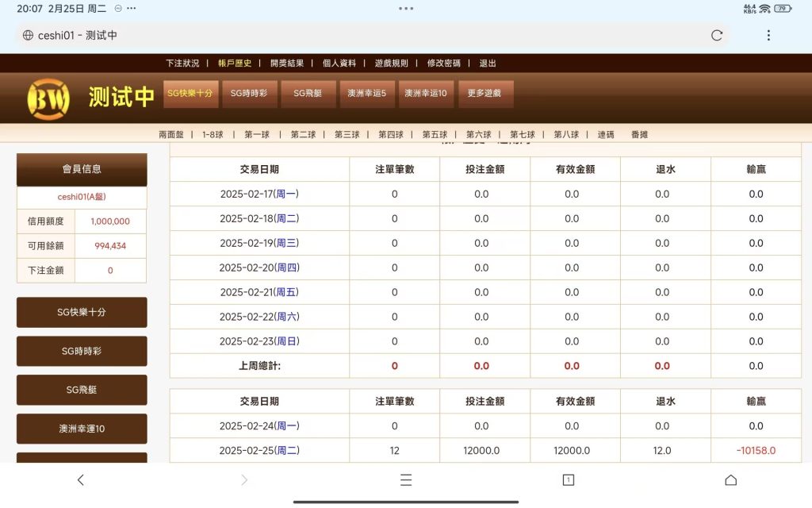The height and width of the screenshot is (508, 812).
Task: Click the 會員信息 panel header
Action: pyautogui.click(x=82, y=169)
